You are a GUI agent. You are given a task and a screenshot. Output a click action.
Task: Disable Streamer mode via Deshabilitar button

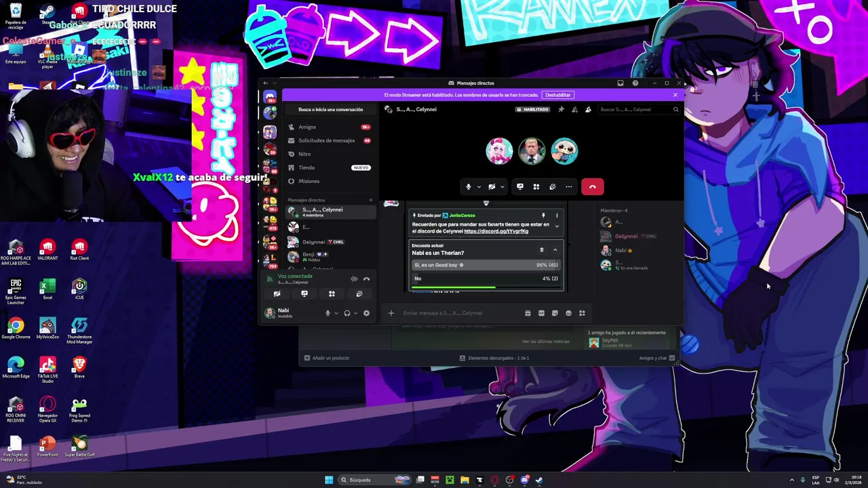558,95
